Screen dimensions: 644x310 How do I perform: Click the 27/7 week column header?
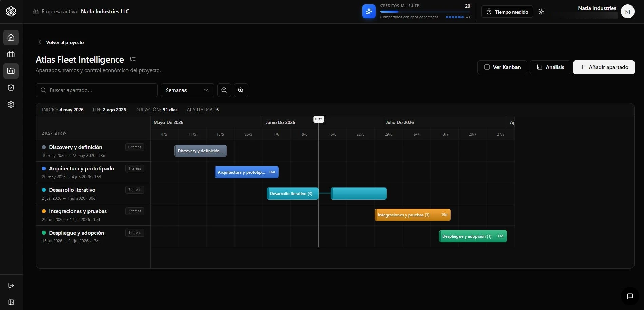click(501, 134)
